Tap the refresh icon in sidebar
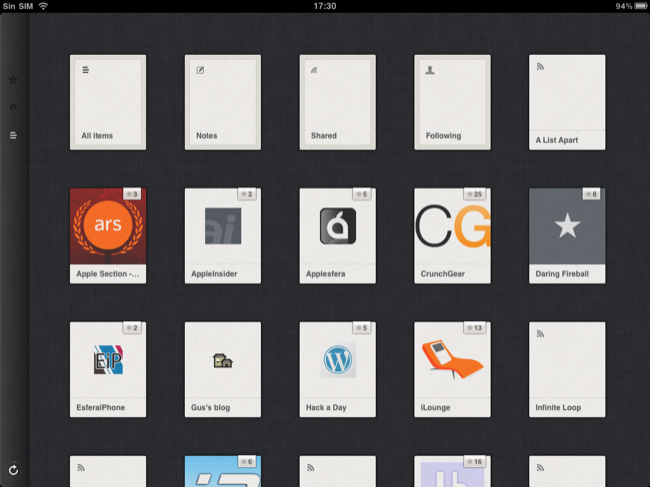Viewport: 650px width, 487px height. point(13,470)
